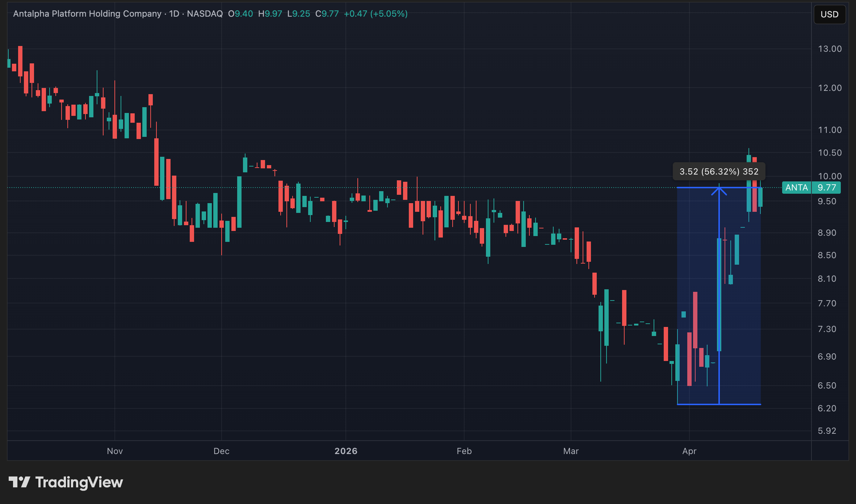Click the 2026 year marker on the time axis
The height and width of the screenshot is (504, 856).
(346, 451)
